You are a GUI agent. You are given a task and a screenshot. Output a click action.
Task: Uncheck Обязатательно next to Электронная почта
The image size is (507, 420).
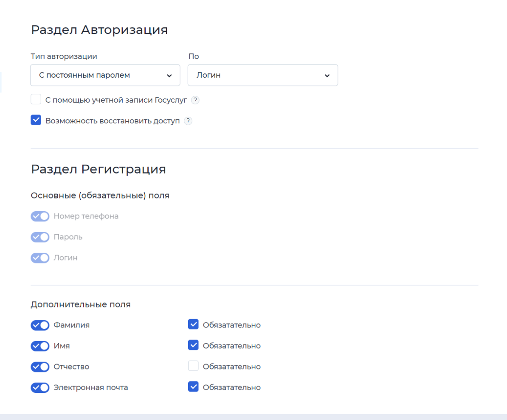pyautogui.click(x=193, y=386)
